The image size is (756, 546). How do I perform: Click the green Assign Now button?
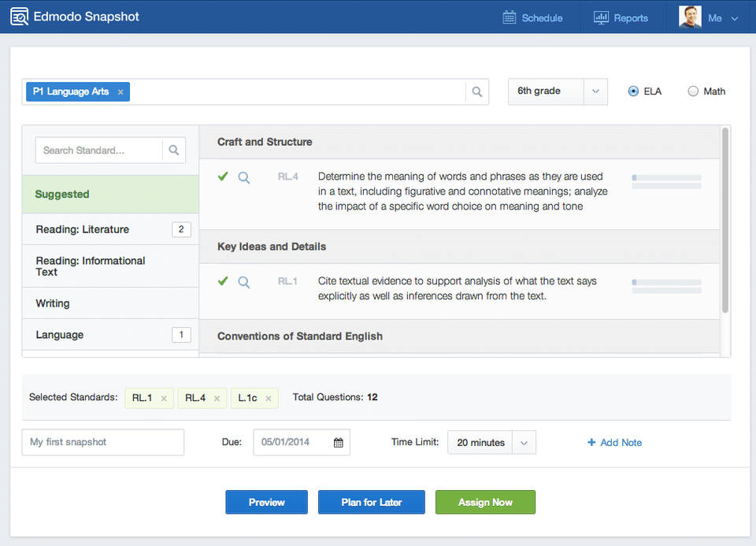click(485, 502)
